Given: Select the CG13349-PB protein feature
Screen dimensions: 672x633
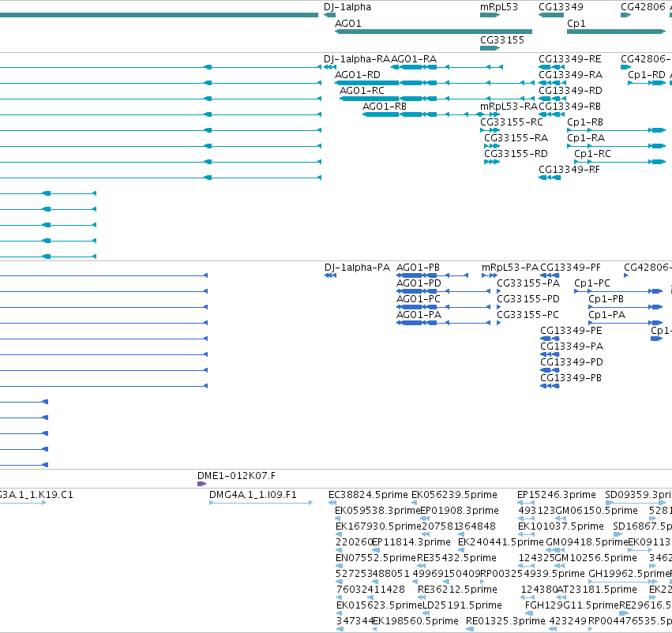Looking at the screenshot, I should tap(550, 386).
